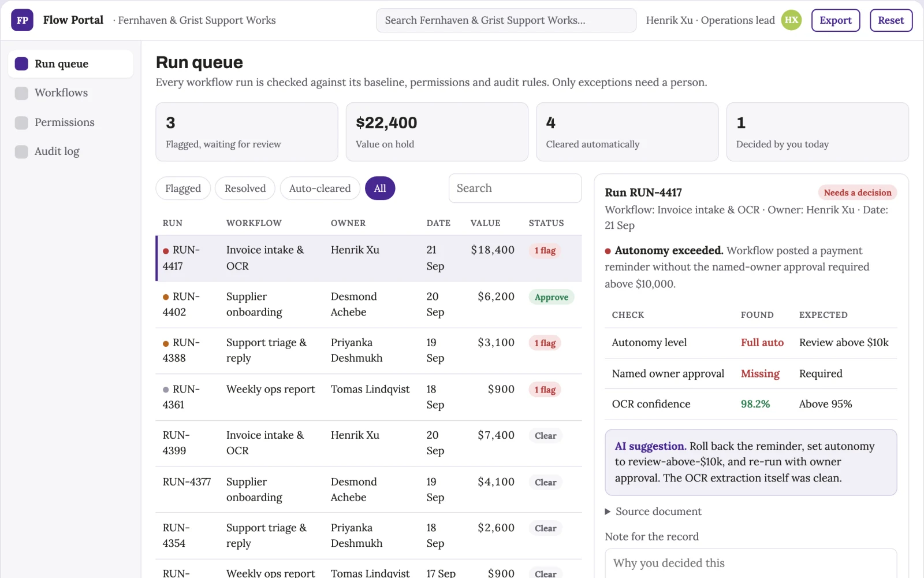Click the Export button
This screenshot has width=924, height=578.
(x=836, y=20)
